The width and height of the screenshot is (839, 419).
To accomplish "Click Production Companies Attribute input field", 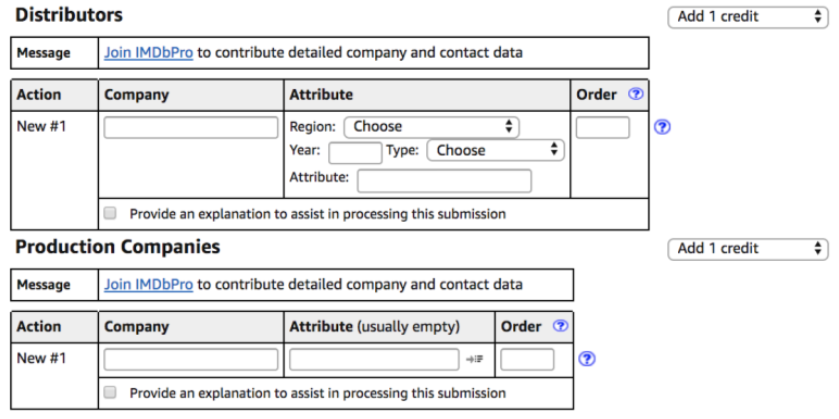I will pos(374,360).
